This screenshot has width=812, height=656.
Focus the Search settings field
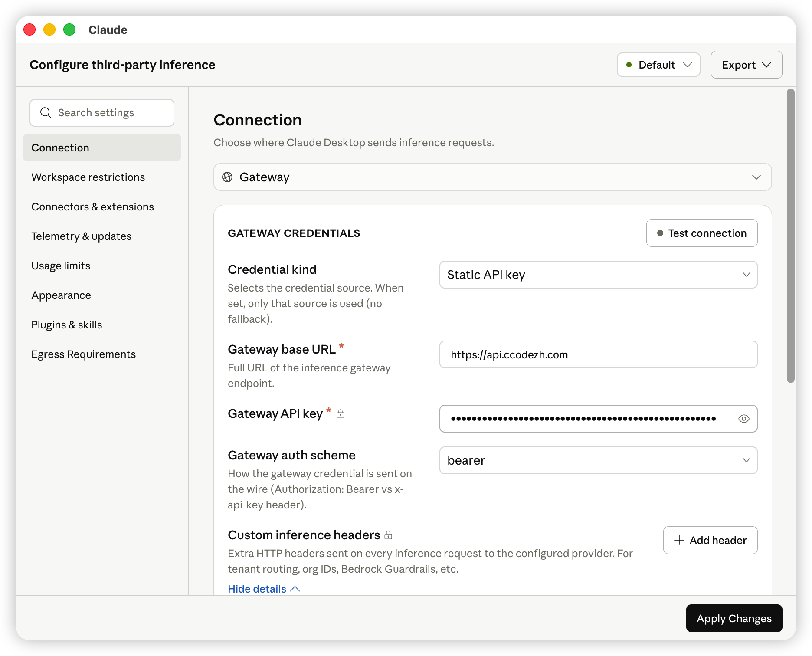pyautogui.click(x=102, y=113)
